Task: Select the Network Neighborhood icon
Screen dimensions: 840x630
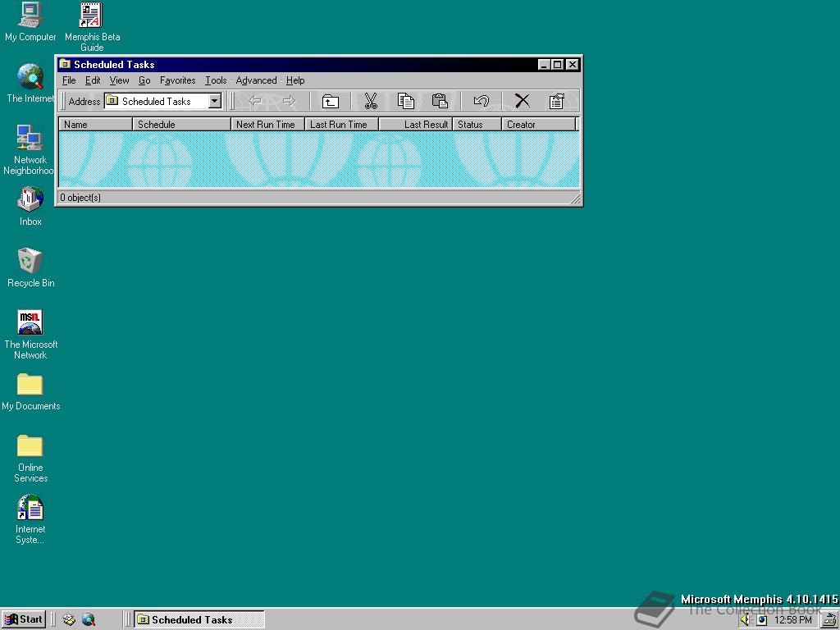Action: tap(30, 150)
